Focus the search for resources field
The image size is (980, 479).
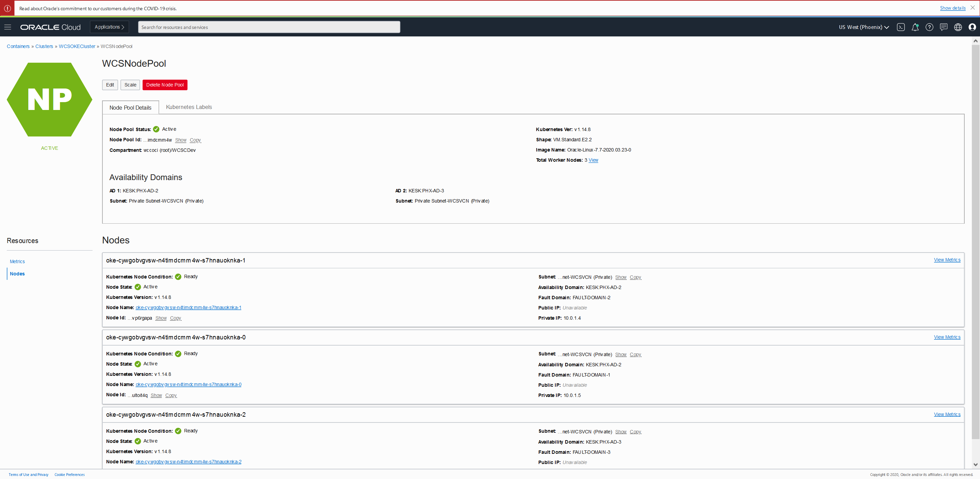(x=268, y=27)
